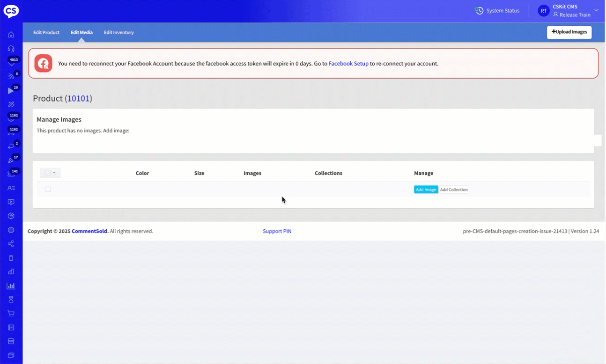
Task: Toggle the select-all checkbox in table header
Action: [x=47, y=173]
